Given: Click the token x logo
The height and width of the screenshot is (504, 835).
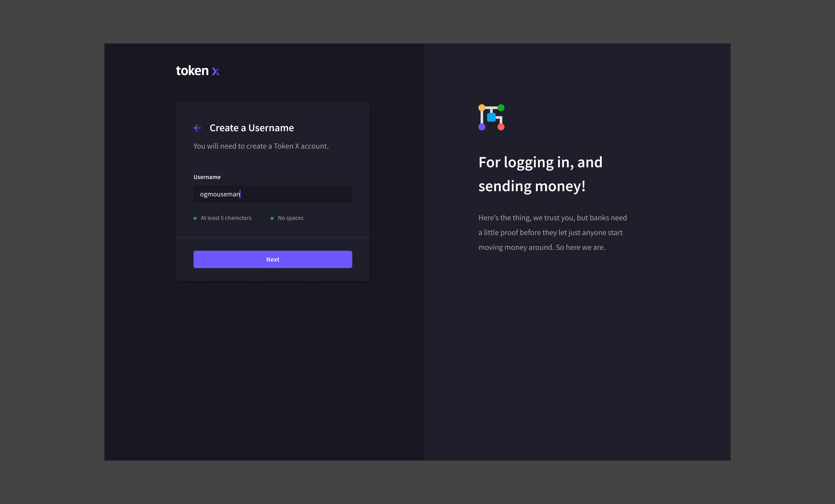Looking at the screenshot, I should click(x=198, y=70).
